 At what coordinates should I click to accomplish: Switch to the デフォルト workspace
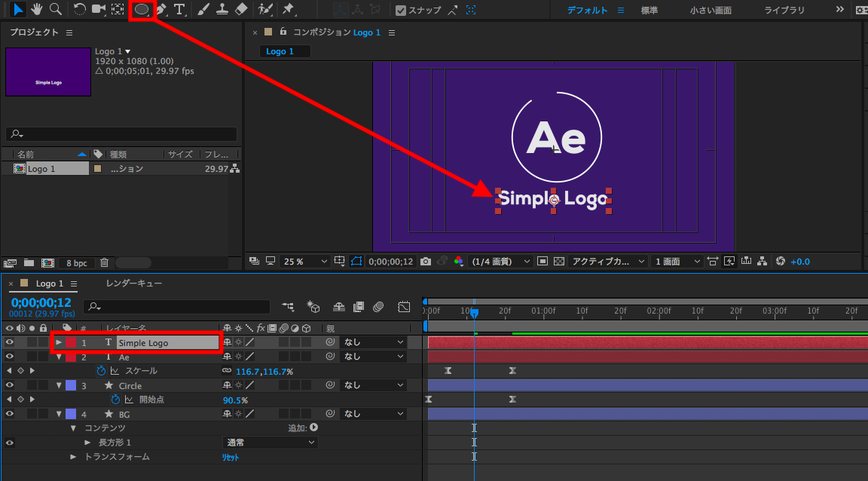(x=588, y=10)
